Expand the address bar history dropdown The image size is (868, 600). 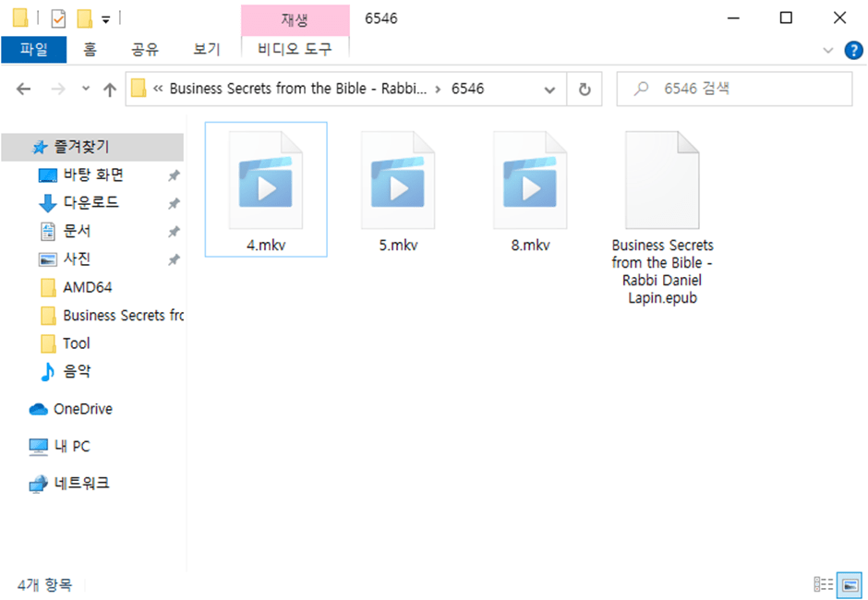coord(549,90)
